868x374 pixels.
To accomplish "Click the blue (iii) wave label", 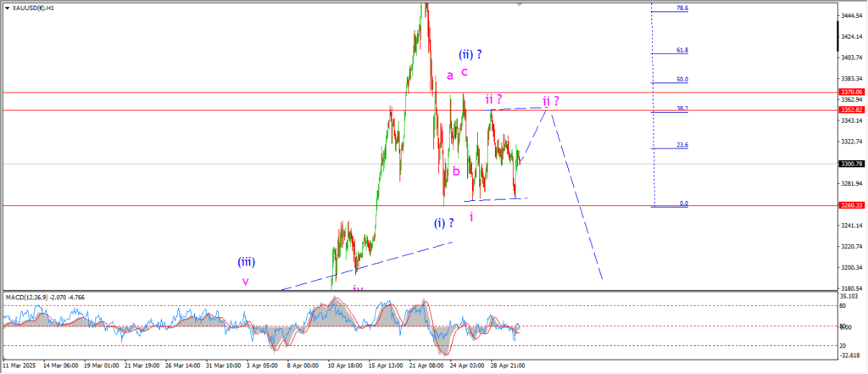I will (x=247, y=261).
